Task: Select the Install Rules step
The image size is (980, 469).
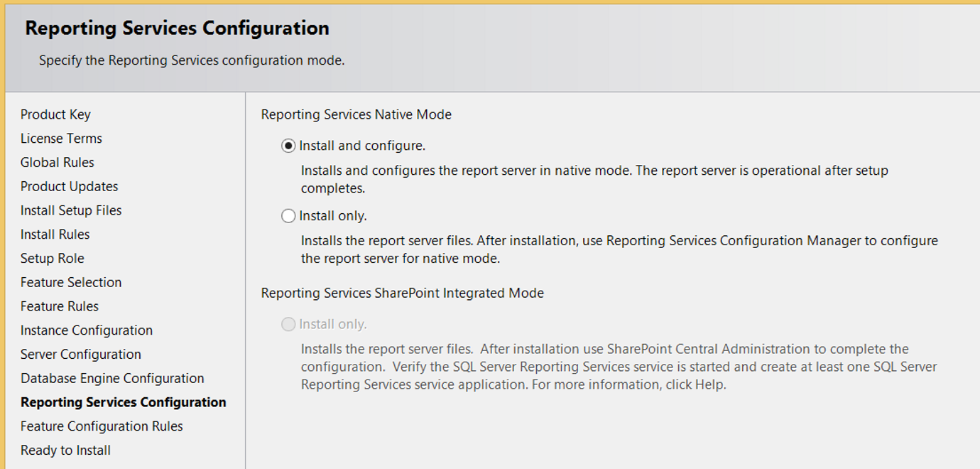Action: click(x=55, y=234)
